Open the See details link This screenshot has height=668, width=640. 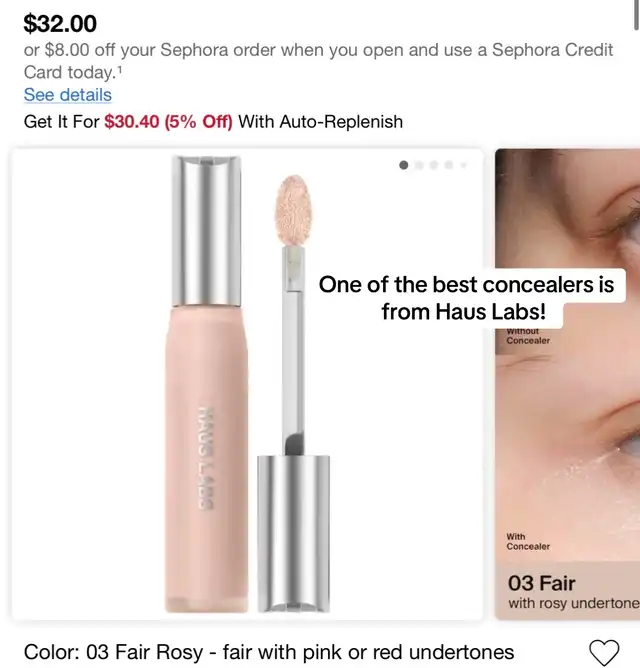(68, 95)
